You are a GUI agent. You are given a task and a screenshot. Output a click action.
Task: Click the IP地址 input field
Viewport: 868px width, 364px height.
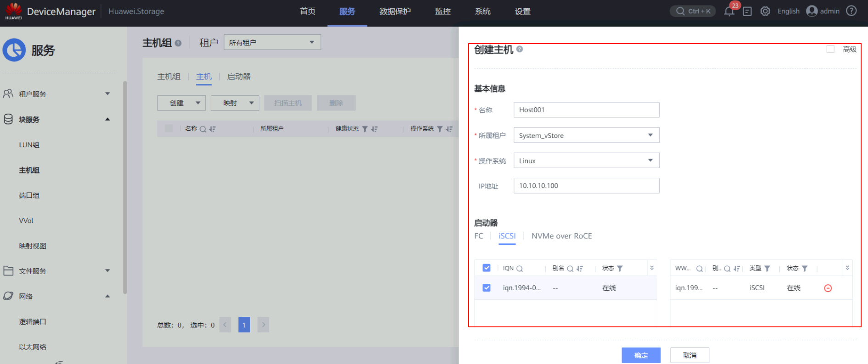click(586, 186)
